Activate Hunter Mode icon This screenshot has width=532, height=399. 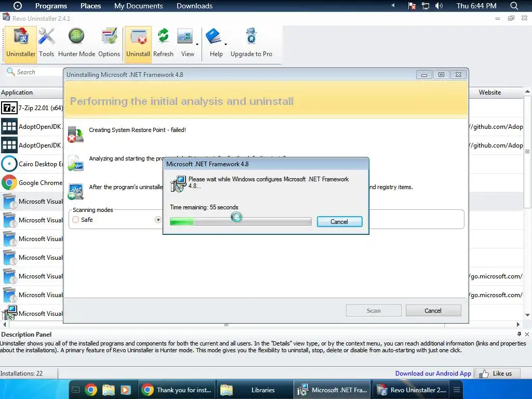click(76, 44)
